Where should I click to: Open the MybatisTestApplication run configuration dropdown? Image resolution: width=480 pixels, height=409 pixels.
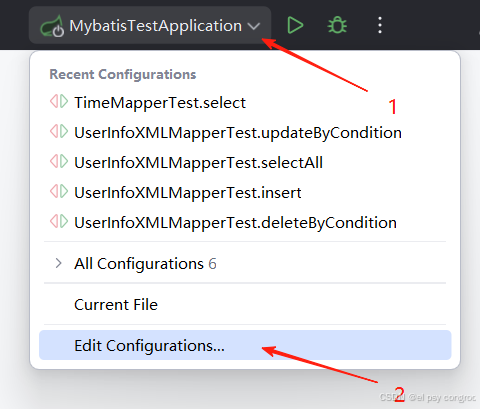click(x=150, y=25)
